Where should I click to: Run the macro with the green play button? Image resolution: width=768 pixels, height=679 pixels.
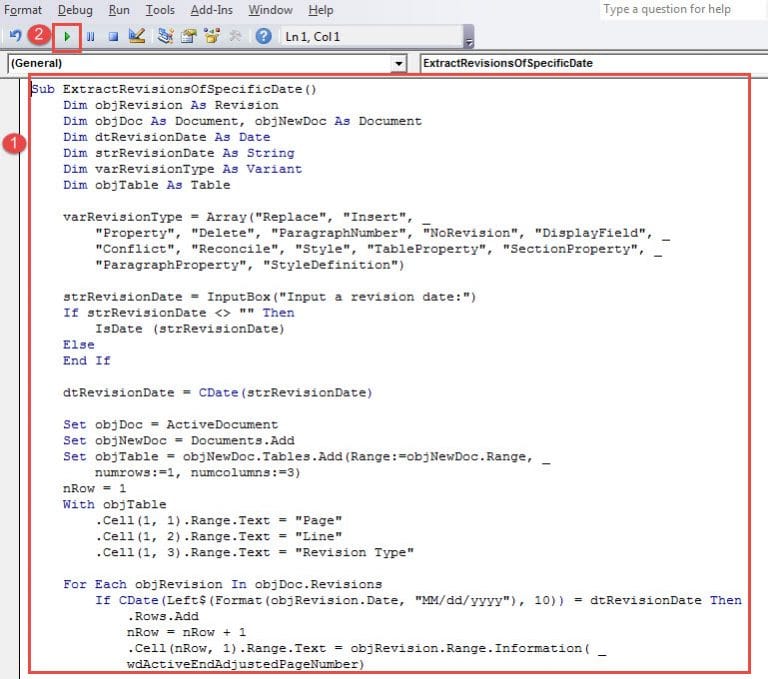(66, 37)
